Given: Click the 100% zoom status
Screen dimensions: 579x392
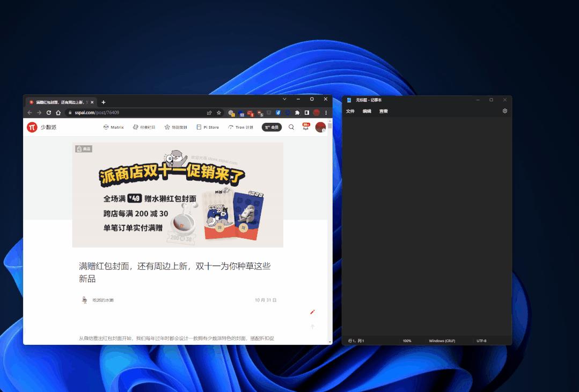Looking at the screenshot, I should (407, 341).
